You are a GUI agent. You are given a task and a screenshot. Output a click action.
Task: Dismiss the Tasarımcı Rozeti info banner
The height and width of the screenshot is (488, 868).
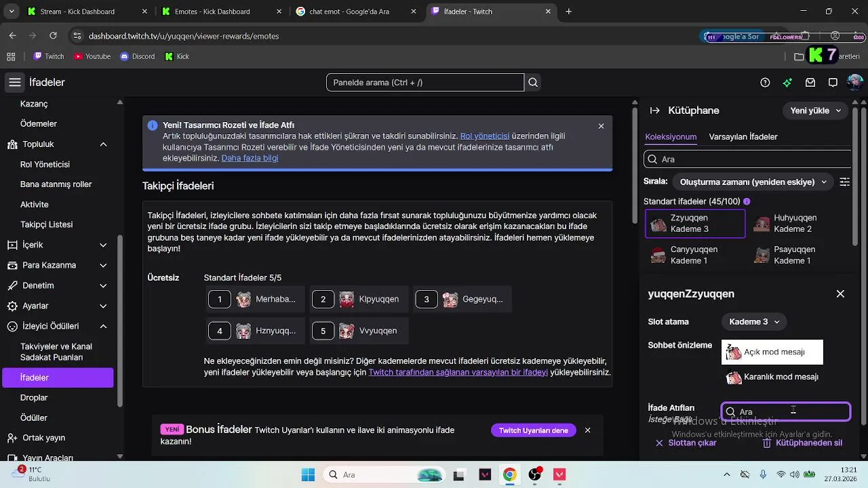601,126
